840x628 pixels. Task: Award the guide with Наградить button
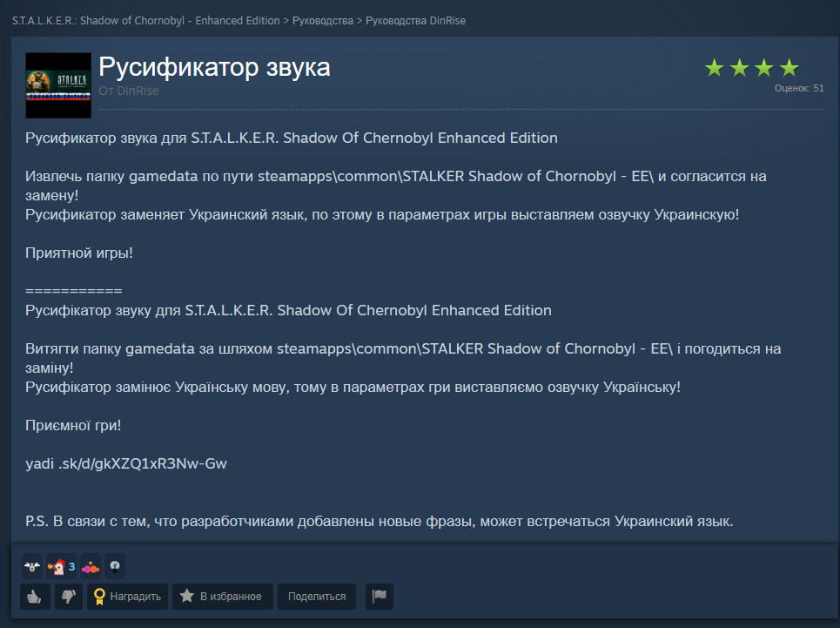point(127,597)
